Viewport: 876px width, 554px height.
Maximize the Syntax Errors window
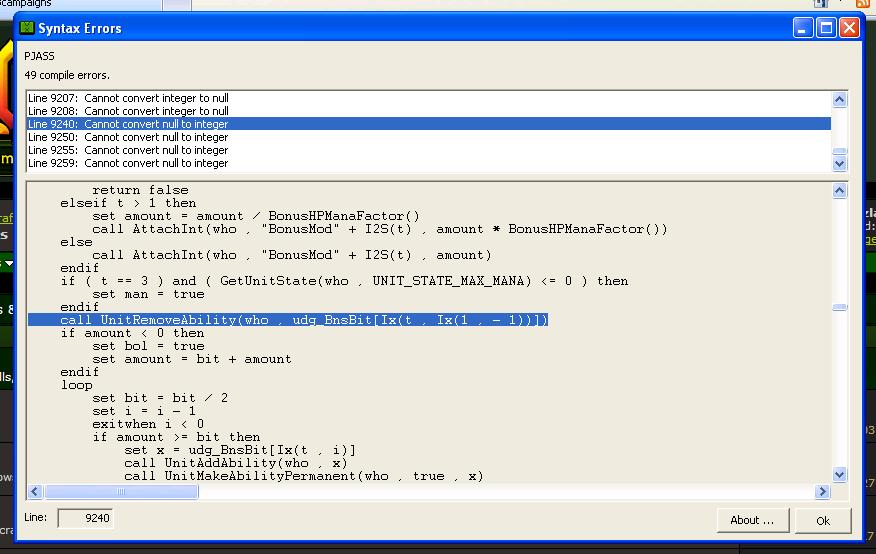826,27
